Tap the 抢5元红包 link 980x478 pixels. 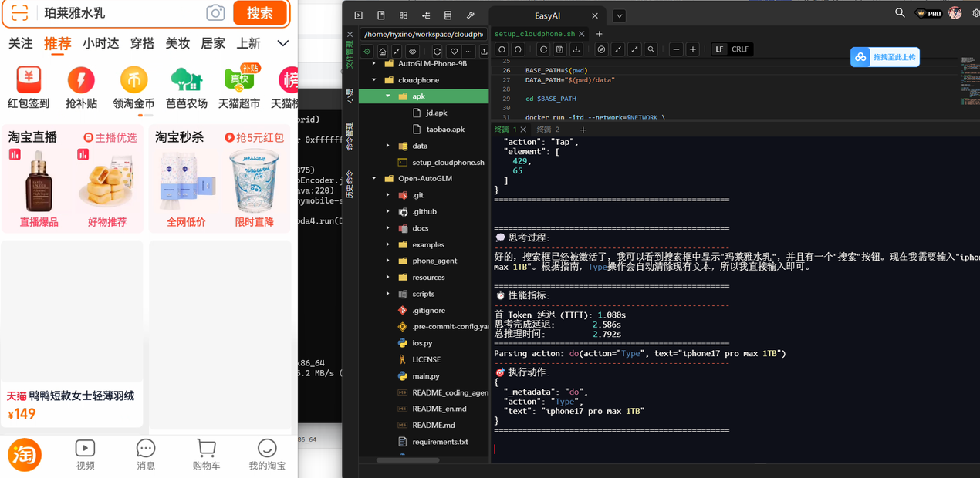[254, 137]
